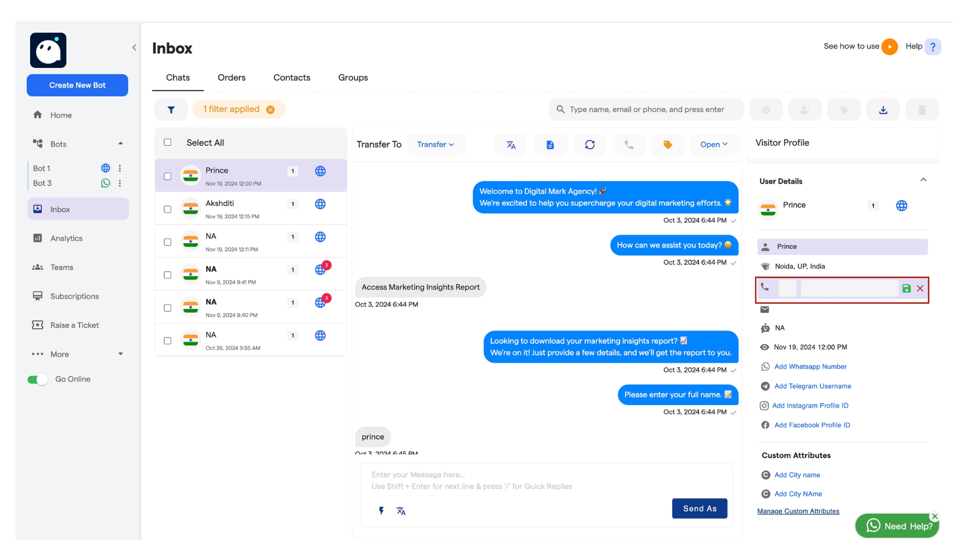Expand the More menu in sidebar
Viewport: 968px width, 560px height.
(x=120, y=354)
